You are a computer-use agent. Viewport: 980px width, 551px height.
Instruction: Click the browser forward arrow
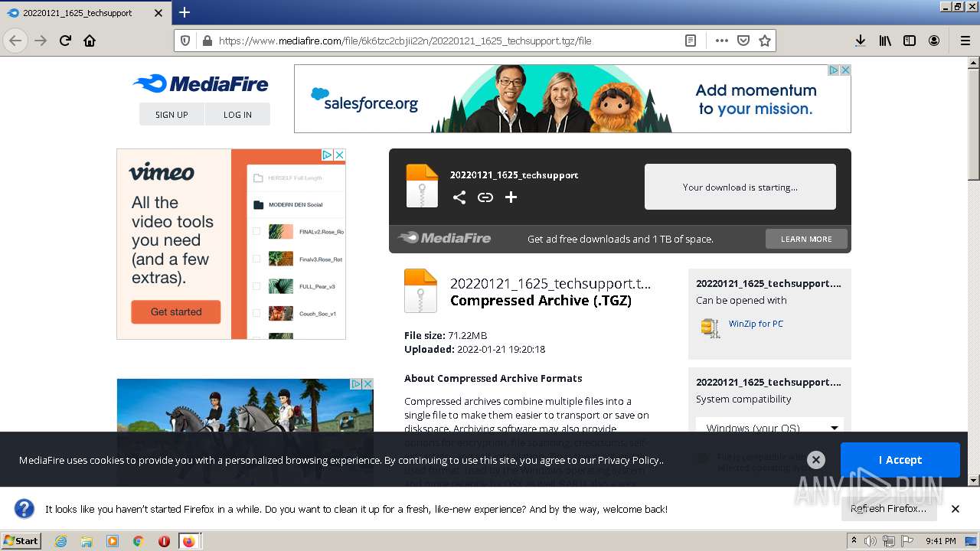point(41,41)
